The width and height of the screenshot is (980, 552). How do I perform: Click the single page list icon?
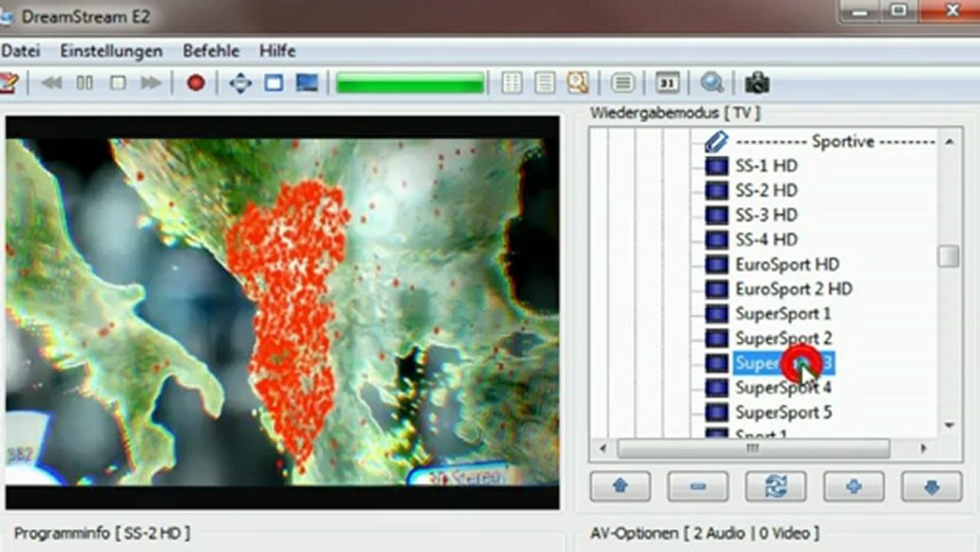coord(545,83)
